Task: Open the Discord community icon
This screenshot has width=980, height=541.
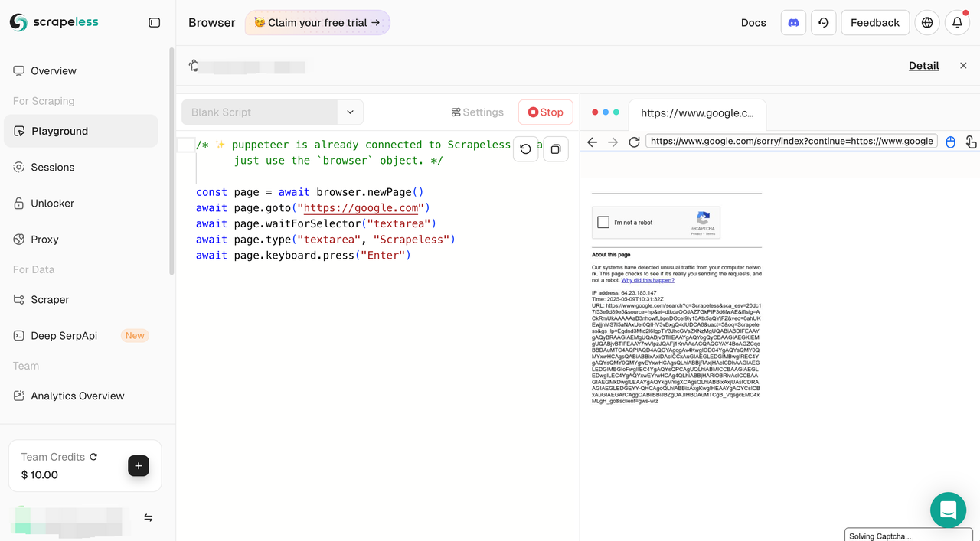Action: 794,23
